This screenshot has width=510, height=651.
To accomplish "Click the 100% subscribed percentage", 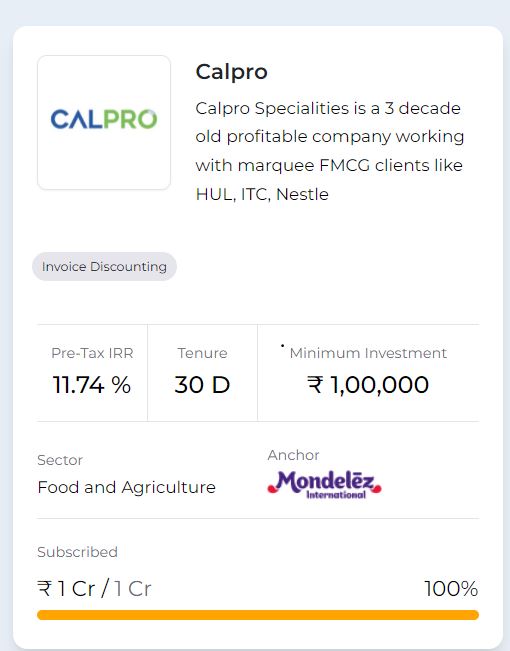I will (x=451, y=588).
